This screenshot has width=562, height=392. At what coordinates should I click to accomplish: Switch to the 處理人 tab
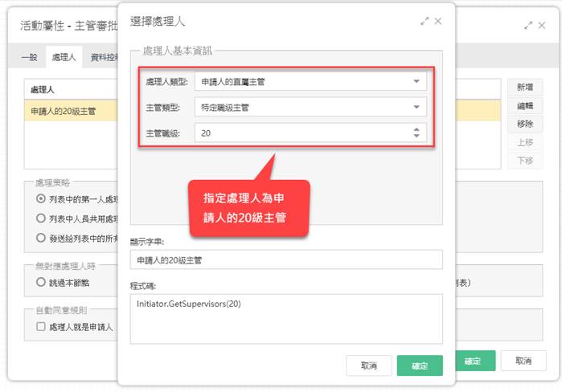[64, 57]
